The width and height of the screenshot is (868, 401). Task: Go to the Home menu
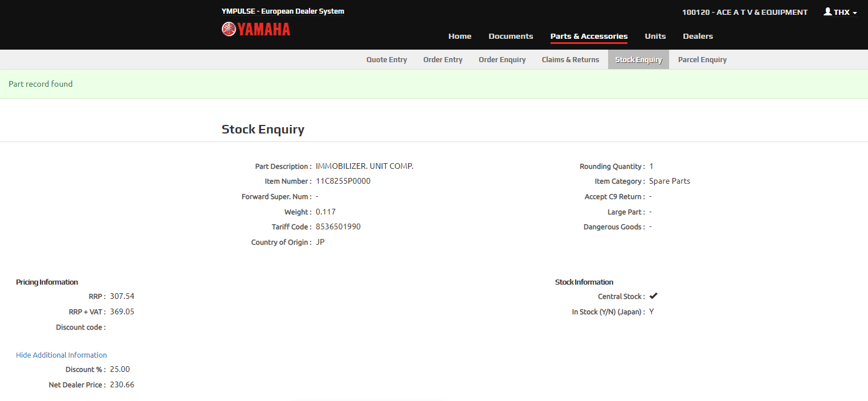click(460, 36)
